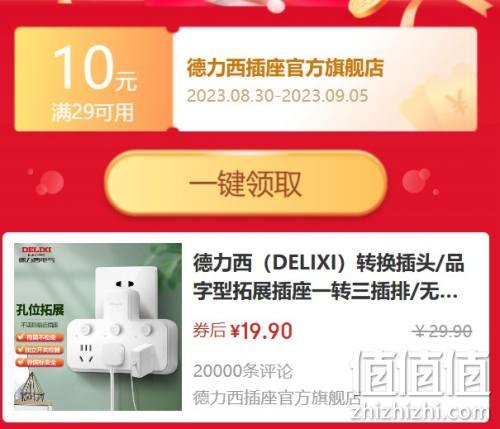Image resolution: width=500 pixels, height=429 pixels.
Task: Open the 德力西 (DELIXI) 转换插头 product title
Action: coord(328,277)
